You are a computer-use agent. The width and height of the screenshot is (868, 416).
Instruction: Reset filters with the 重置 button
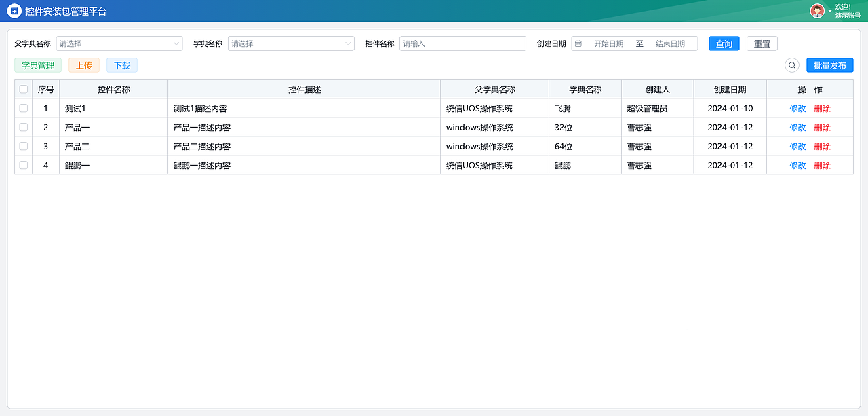762,43
